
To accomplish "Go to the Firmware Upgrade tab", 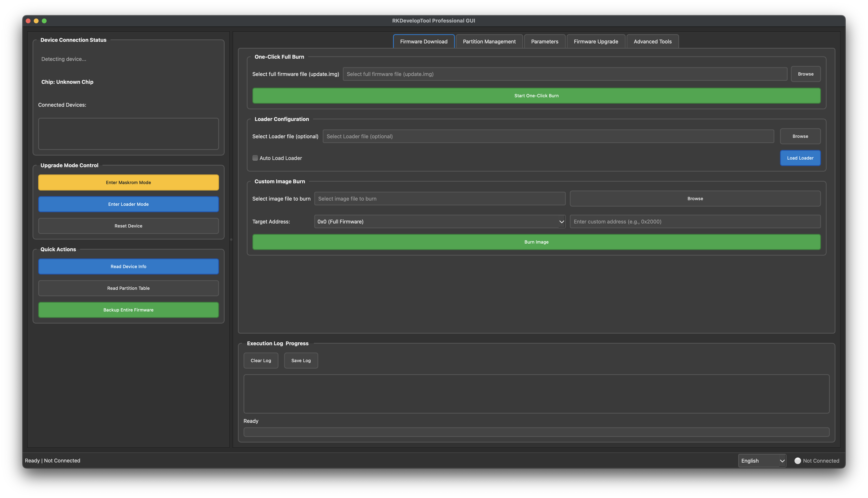I will (x=596, y=41).
